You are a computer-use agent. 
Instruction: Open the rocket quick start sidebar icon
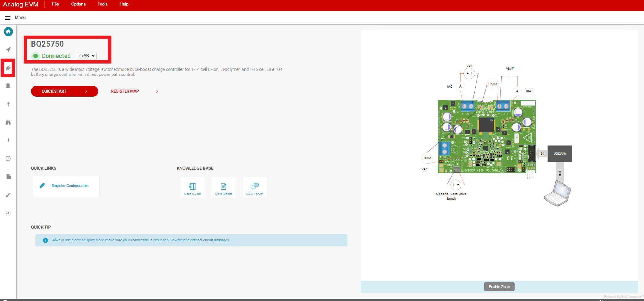click(x=8, y=50)
